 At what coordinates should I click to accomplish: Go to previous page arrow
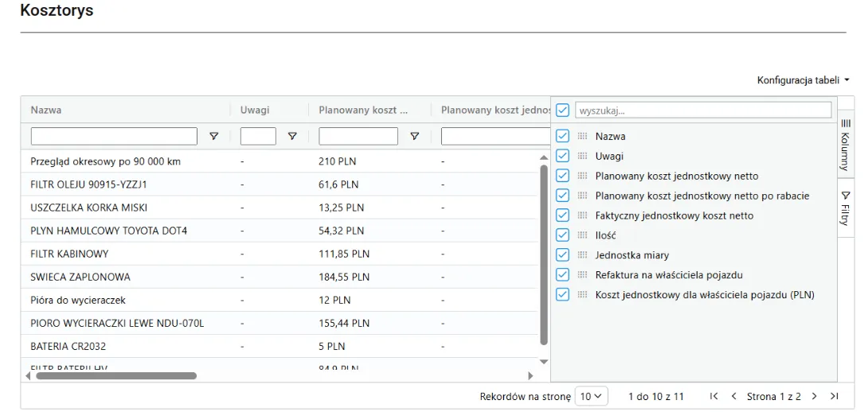[733, 396]
